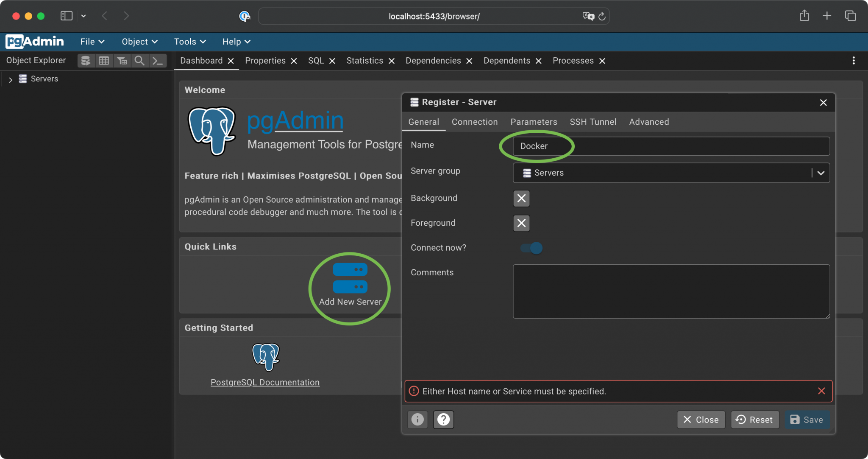Open Safari sidebar dropdown chevron
Viewport: 868px width, 459px height.
(x=83, y=16)
